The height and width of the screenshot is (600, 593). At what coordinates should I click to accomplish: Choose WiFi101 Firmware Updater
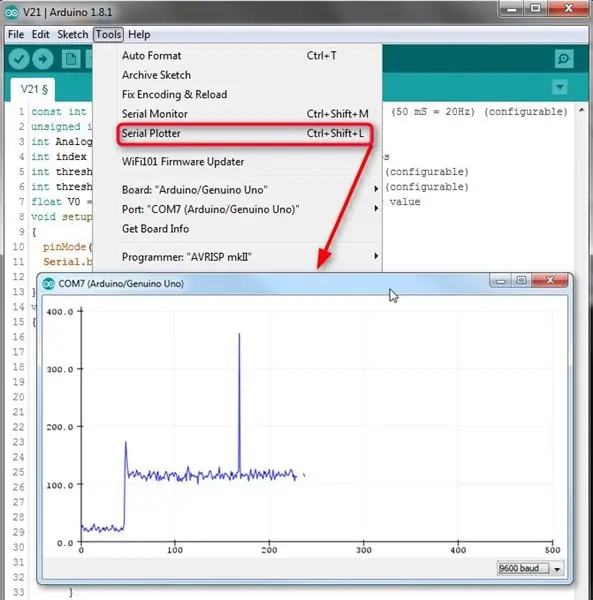pyautogui.click(x=237, y=162)
